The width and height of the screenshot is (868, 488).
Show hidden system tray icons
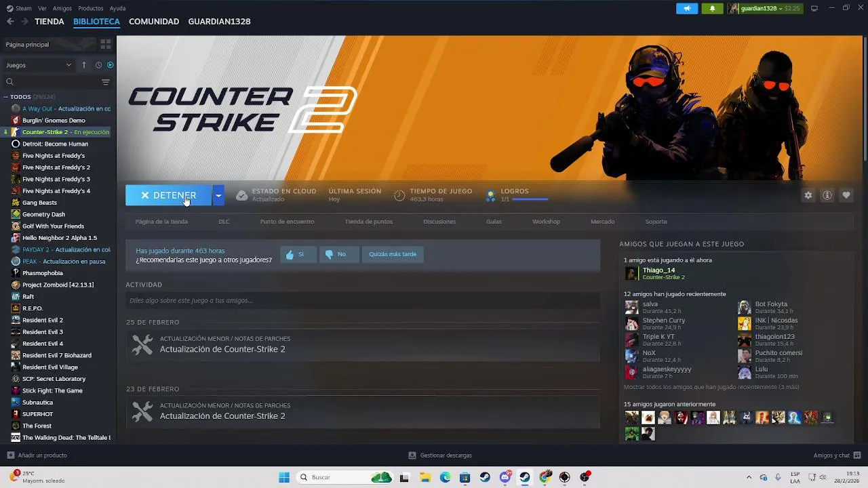tap(749, 477)
